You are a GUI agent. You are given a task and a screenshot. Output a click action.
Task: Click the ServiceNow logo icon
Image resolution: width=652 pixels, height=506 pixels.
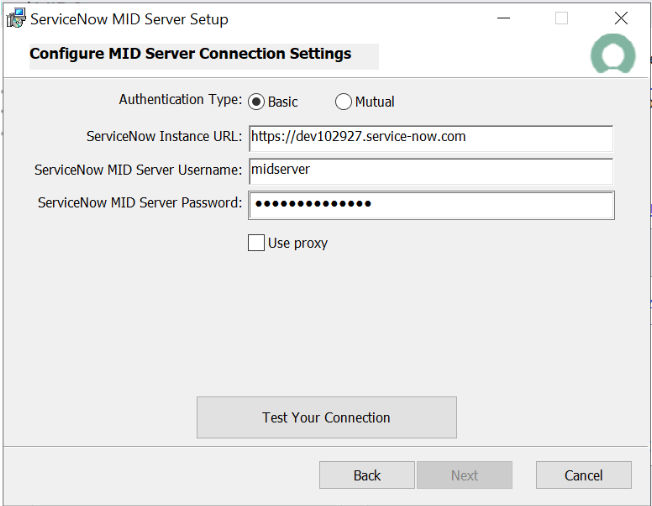613,54
